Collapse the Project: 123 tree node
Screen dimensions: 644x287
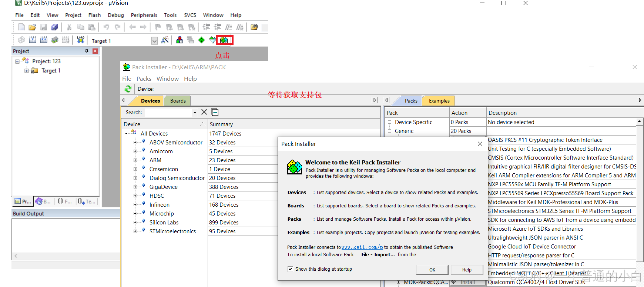pos(17,61)
